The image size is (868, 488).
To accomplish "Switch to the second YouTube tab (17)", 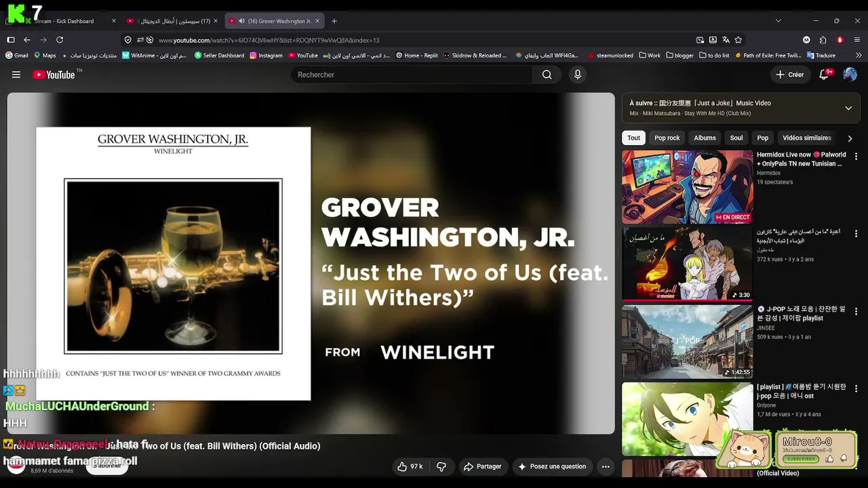I will [x=172, y=21].
